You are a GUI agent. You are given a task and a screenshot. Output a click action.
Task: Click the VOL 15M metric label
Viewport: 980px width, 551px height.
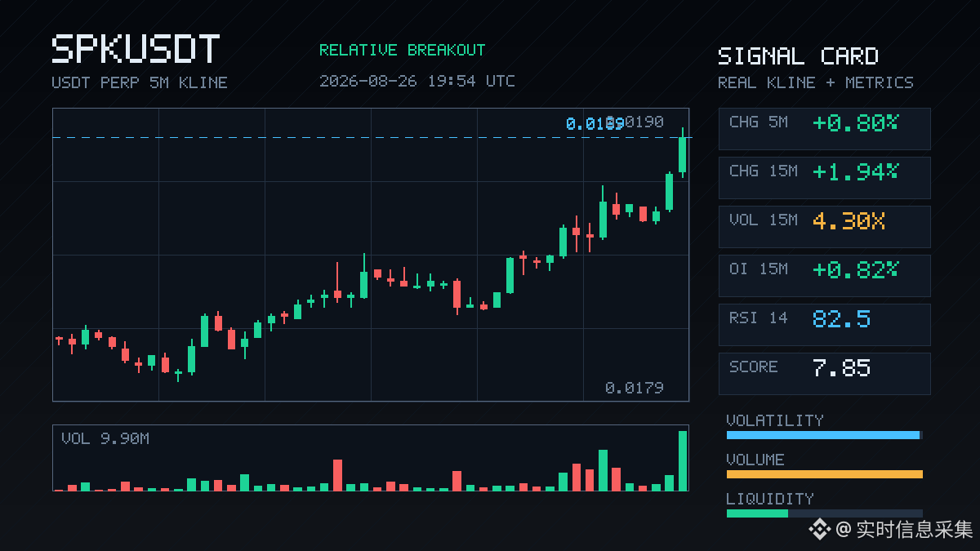(764, 220)
